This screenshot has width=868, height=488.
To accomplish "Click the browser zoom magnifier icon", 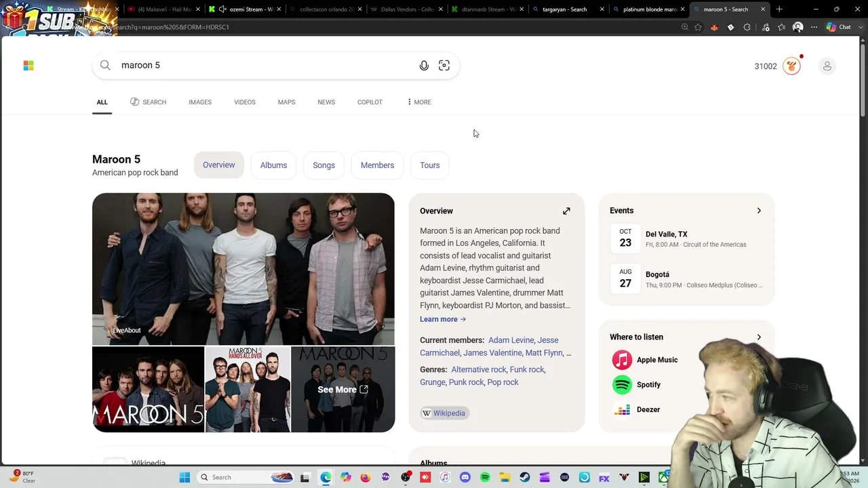I will tap(685, 27).
